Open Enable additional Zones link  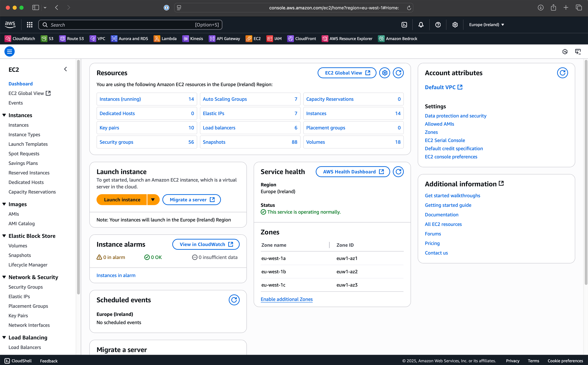[287, 299]
